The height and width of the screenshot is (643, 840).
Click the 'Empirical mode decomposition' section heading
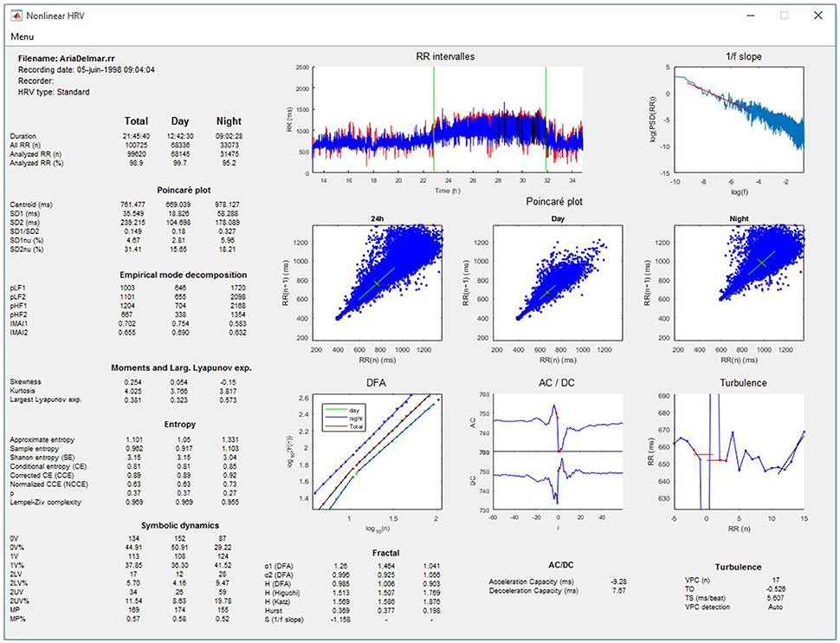(x=184, y=275)
